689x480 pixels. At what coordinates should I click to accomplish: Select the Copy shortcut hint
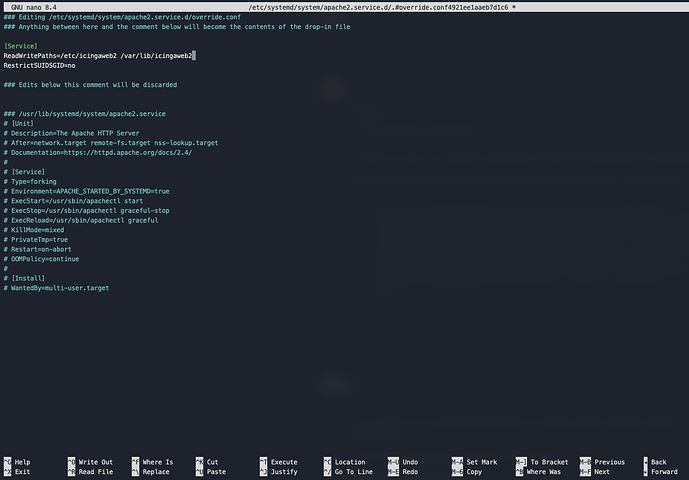tap(474, 472)
